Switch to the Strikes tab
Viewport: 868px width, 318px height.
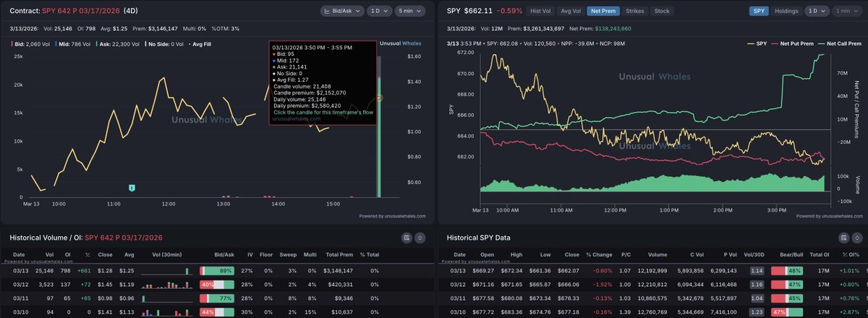click(634, 11)
